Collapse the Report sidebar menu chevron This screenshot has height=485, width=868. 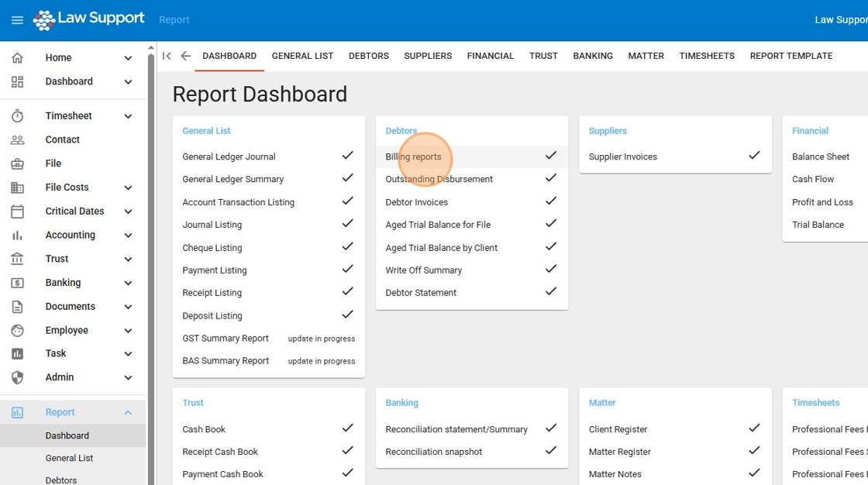tap(128, 412)
